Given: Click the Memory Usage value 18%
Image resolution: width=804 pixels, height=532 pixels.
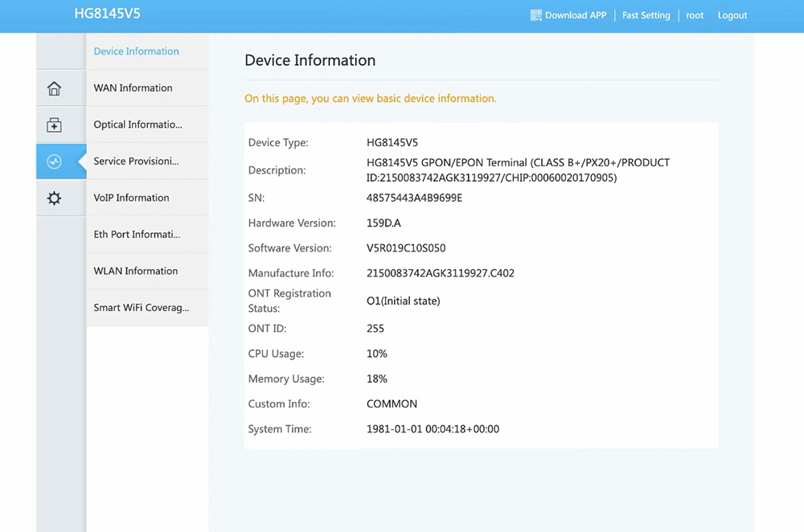Looking at the screenshot, I should (x=377, y=379).
